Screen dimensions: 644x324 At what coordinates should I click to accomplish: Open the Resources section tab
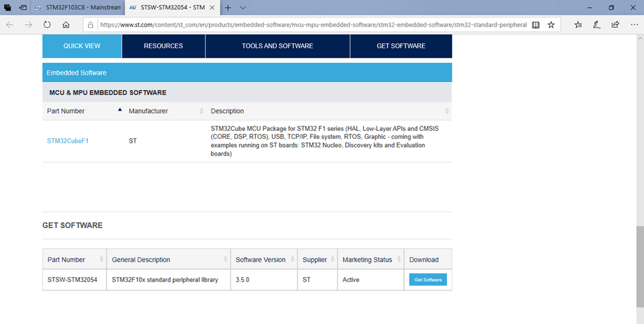point(163,46)
